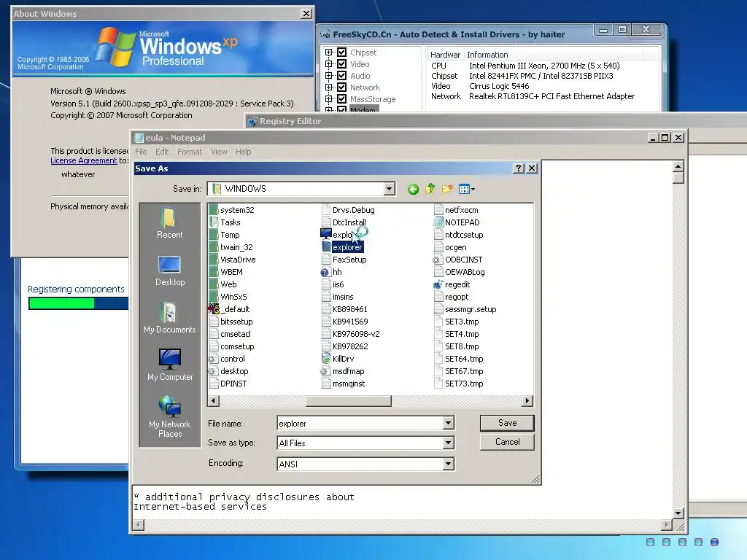
Task: Open the Save in WINDOWS dropdown
Action: point(390,189)
